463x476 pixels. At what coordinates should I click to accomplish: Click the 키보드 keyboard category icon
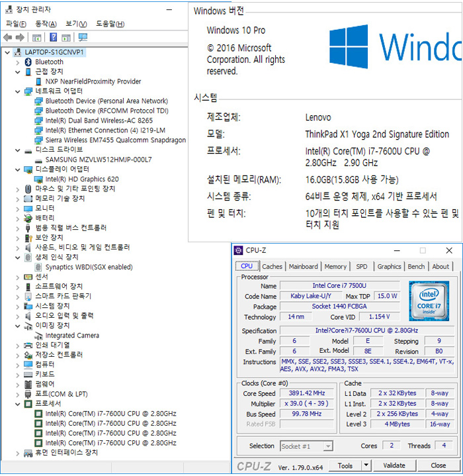pos(28,374)
